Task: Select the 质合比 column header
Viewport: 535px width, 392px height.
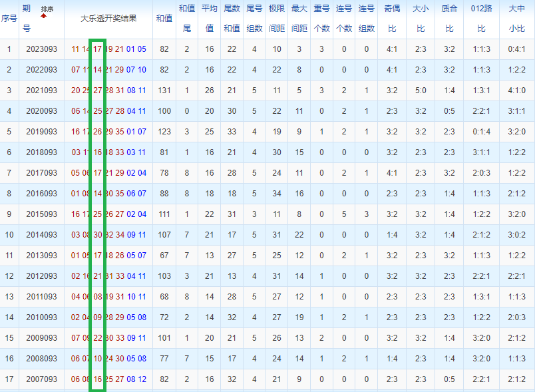Action: pos(449,18)
